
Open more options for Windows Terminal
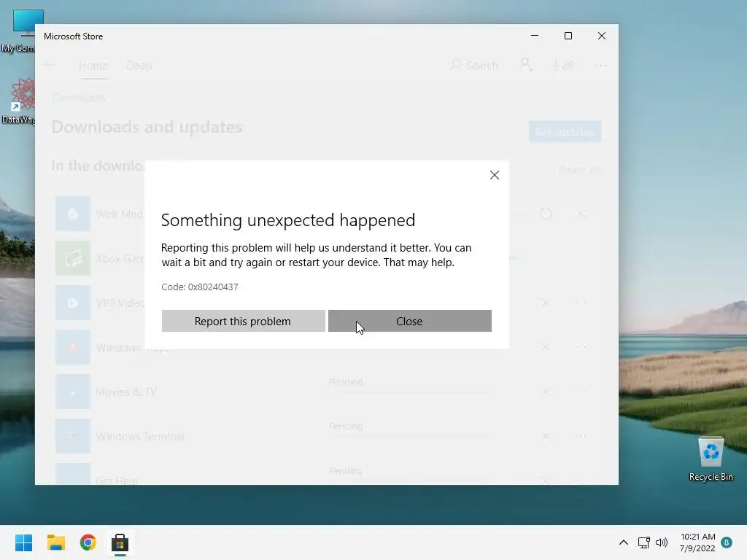coord(580,436)
